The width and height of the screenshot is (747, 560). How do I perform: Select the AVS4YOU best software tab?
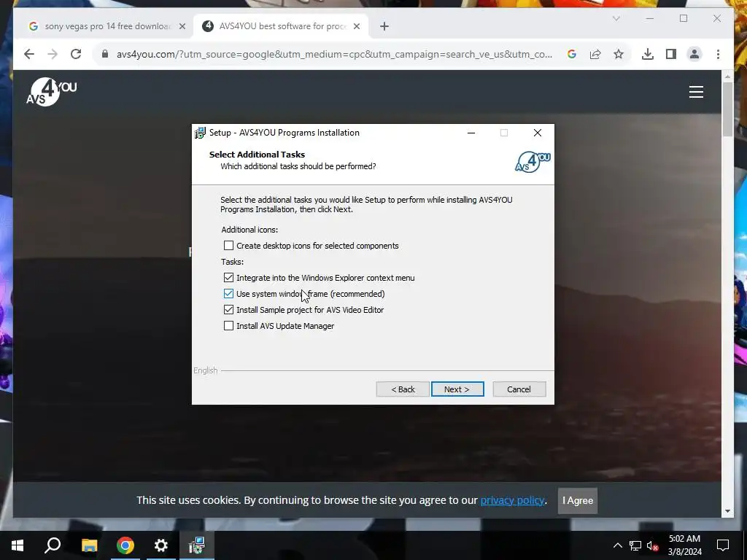point(282,26)
